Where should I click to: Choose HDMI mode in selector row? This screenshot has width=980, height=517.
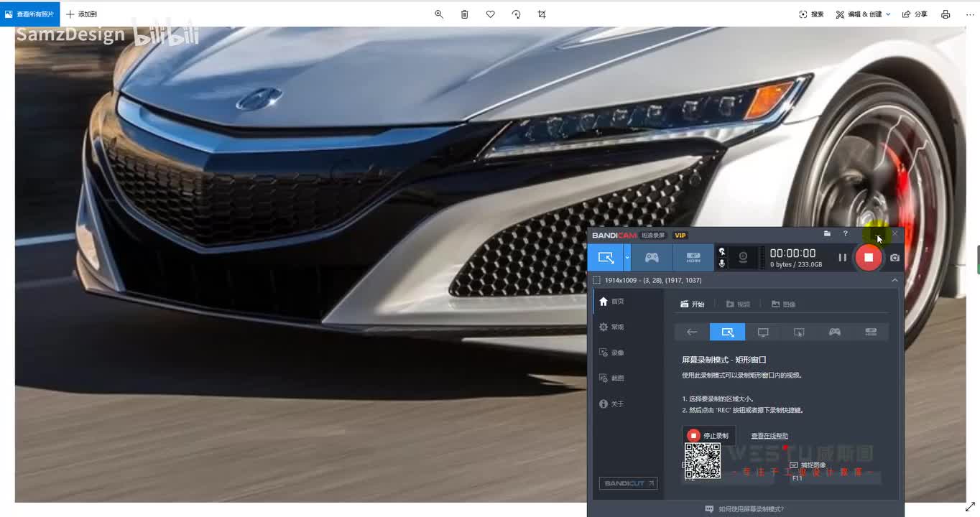coord(871,332)
